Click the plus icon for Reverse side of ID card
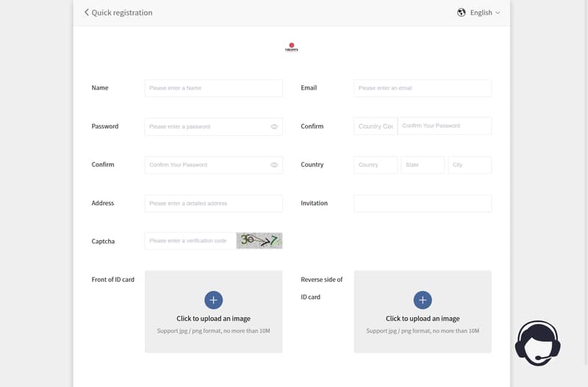Viewport: 588px width, 387px height. coord(423,300)
